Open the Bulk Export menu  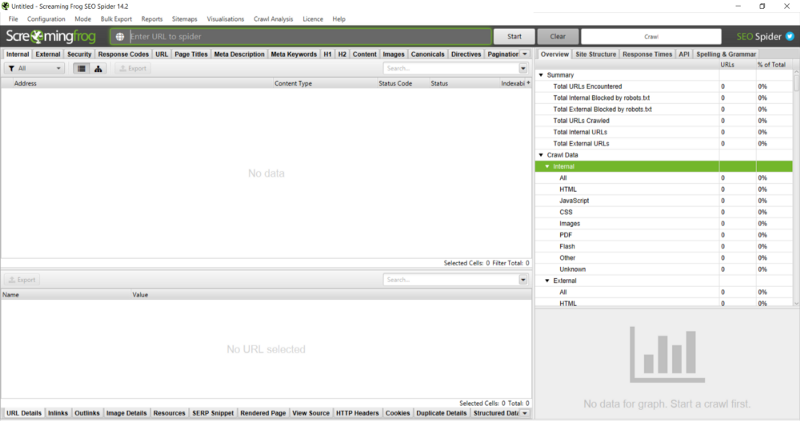[x=116, y=19]
